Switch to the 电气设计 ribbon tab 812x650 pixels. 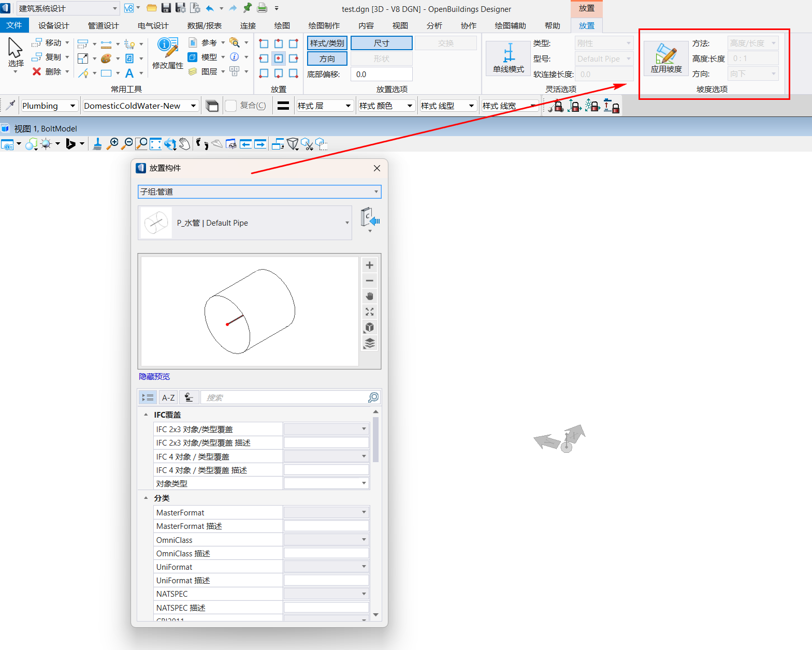(153, 25)
